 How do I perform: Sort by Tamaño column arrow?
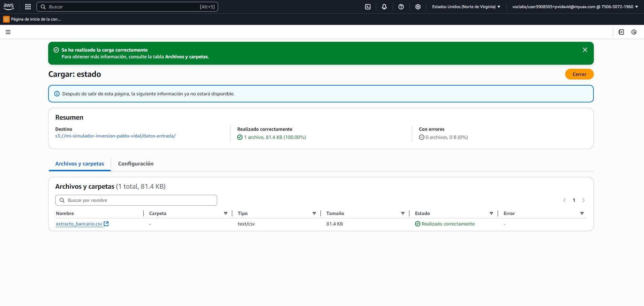tap(403, 213)
